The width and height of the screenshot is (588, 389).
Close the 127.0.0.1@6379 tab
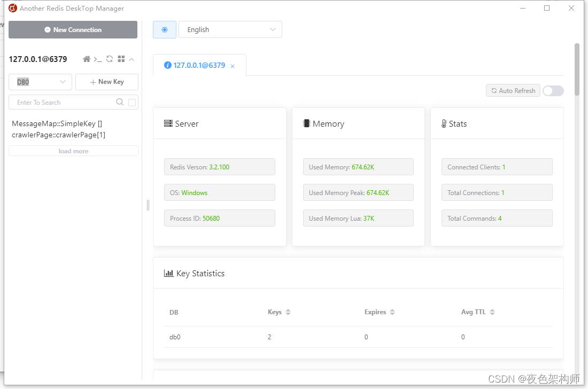[x=233, y=66]
